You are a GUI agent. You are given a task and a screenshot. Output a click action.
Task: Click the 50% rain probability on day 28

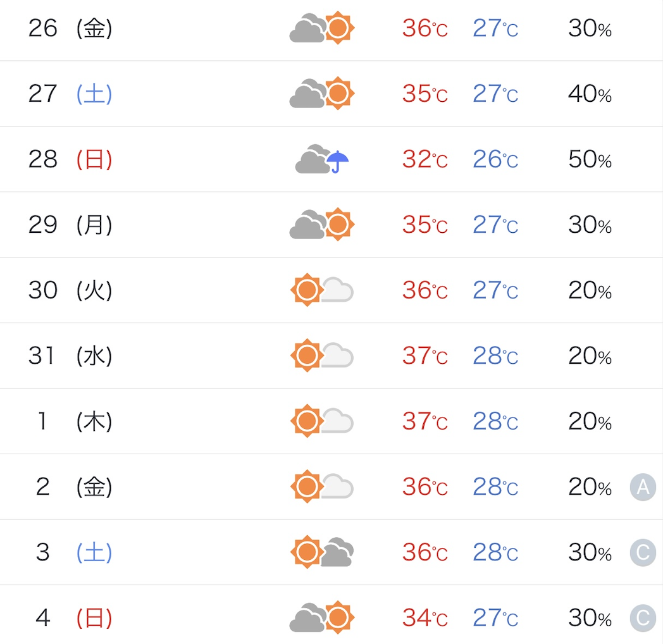click(x=590, y=159)
